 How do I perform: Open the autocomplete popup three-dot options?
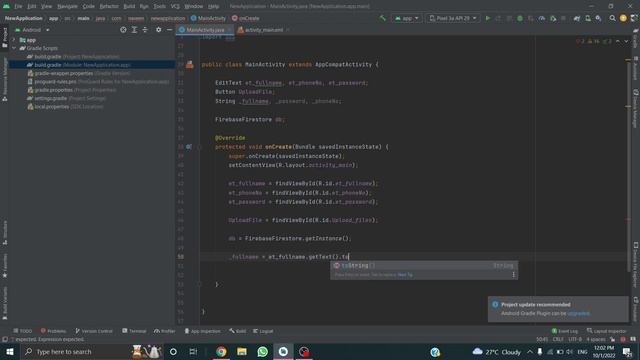coord(513,275)
